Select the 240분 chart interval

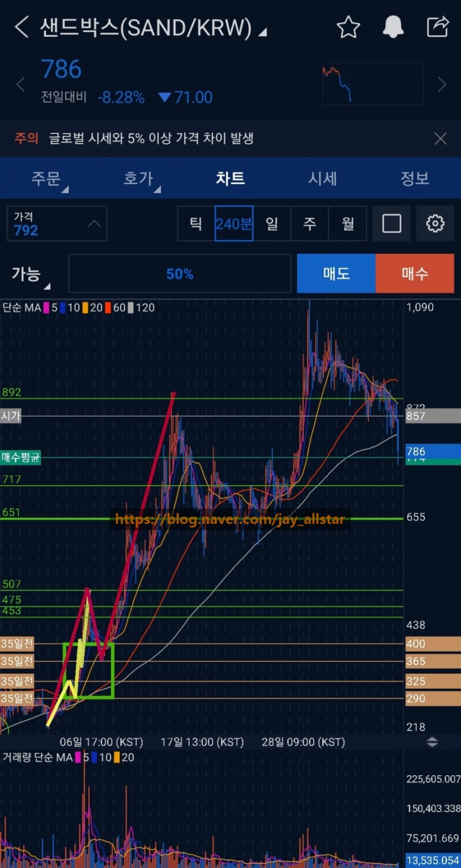(234, 223)
